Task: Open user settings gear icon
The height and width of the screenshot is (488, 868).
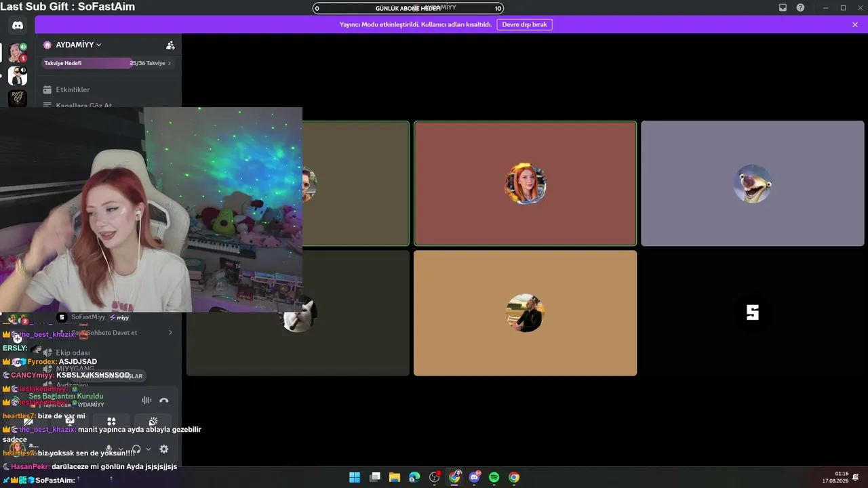Action: click(163, 449)
